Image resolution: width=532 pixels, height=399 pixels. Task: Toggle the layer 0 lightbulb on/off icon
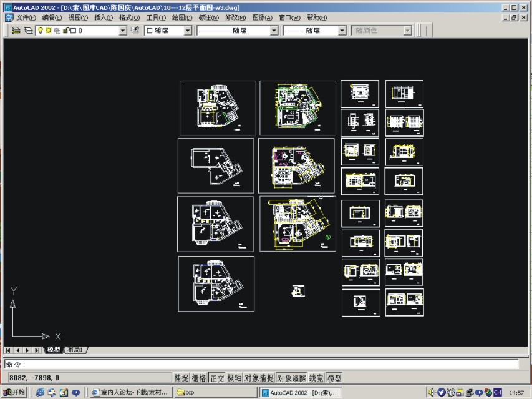(41, 31)
